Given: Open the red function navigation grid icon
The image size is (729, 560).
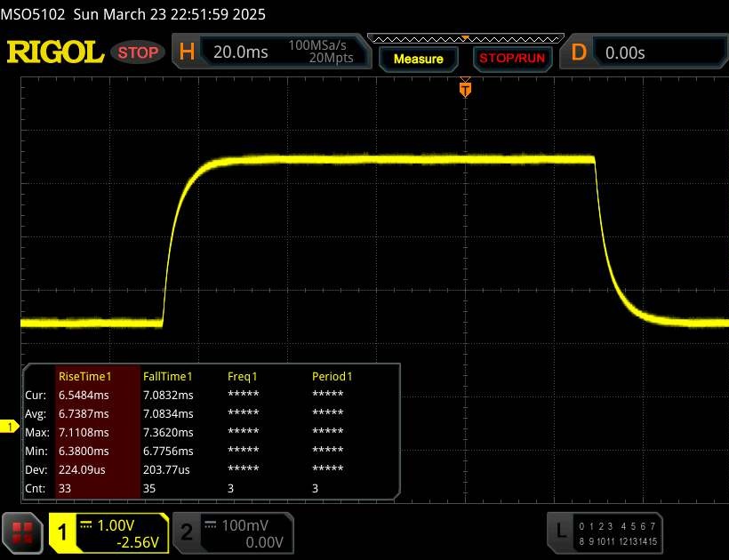Looking at the screenshot, I should point(22,533).
